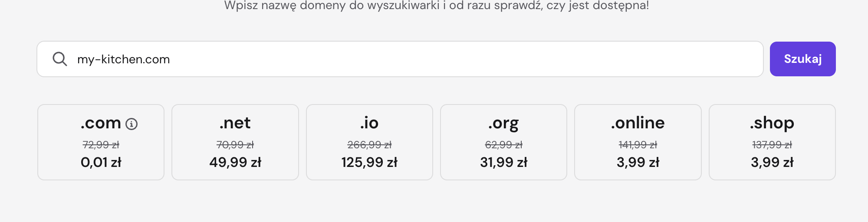Click the my-kitchen.com text in search box
Screen dimensions: 868x222
[123, 59]
